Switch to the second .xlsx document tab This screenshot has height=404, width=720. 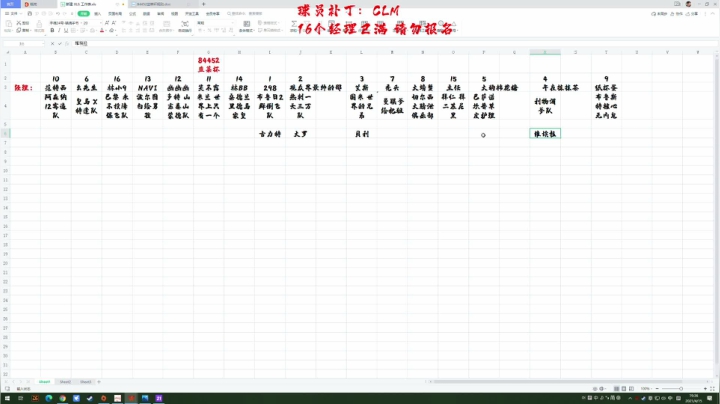point(164,4)
